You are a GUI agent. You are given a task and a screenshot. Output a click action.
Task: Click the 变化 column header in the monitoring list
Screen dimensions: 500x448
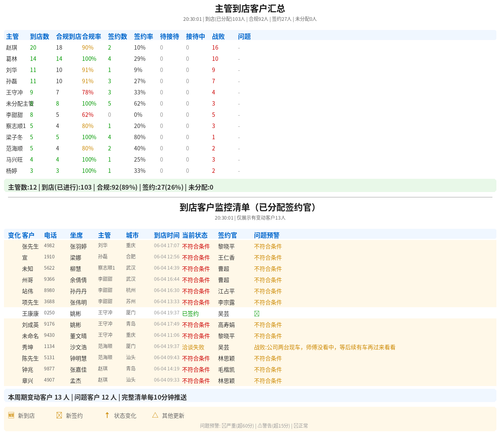[x=14, y=235]
